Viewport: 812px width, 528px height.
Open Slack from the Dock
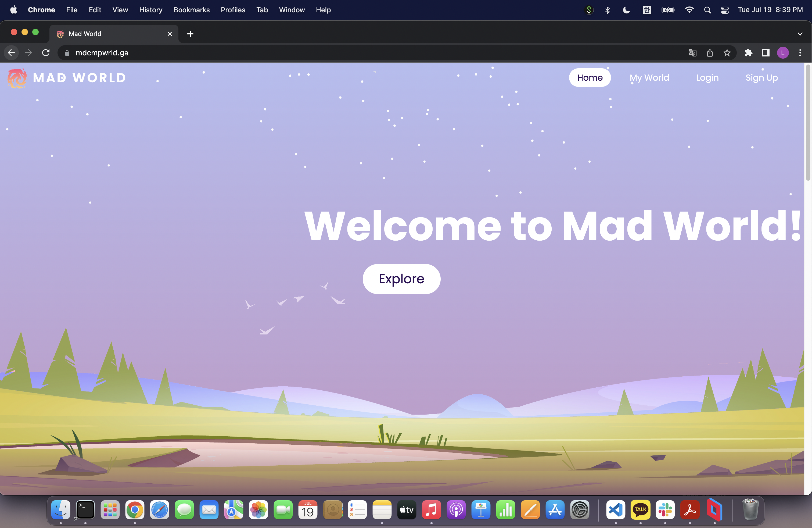tap(665, 509)
